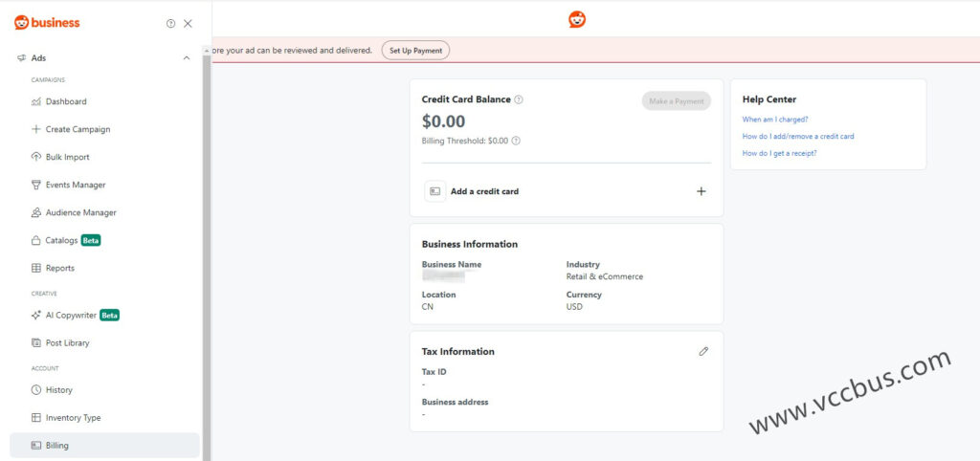The height and width of the screenshot is (461, 980).
Task: Open AI Copywriter in the Creative section
Action: coord(71,315)
